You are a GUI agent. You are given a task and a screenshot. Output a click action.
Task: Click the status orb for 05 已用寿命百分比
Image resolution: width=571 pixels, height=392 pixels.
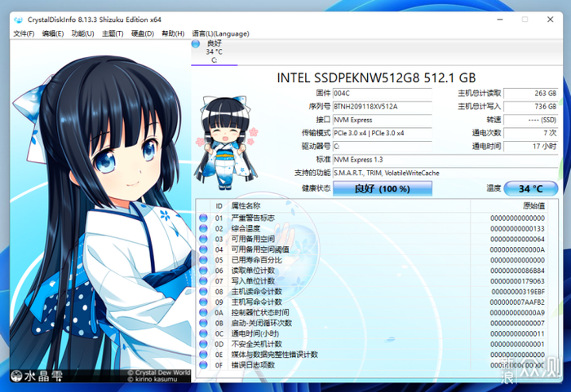pos(203,260)
